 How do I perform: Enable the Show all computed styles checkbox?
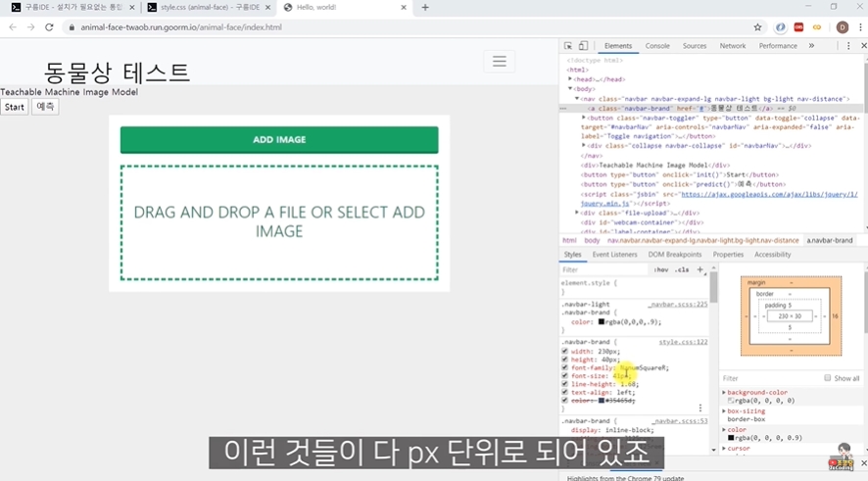click(827, 378)
